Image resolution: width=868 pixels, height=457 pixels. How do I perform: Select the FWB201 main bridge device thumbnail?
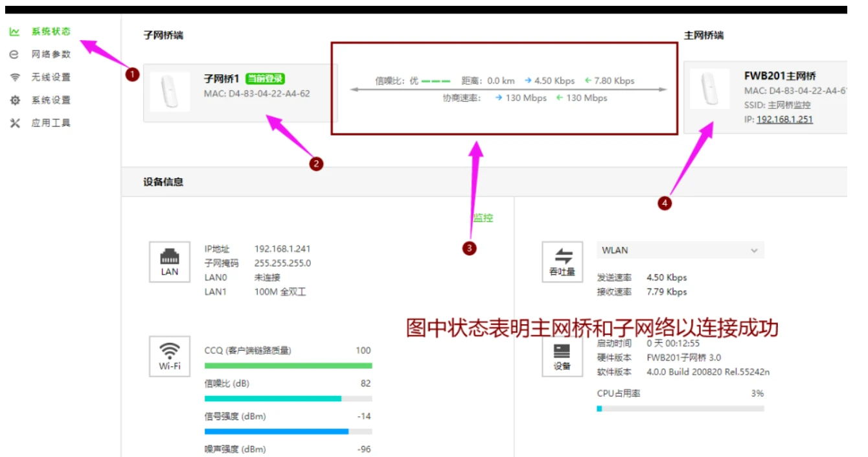[x=709, y=89]
